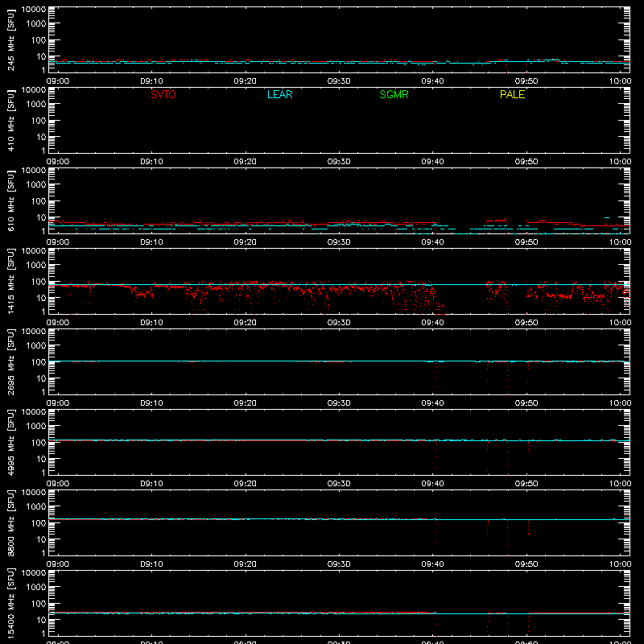The height and width of the screenshot is (644, 644).
Task: Click the green SGMR legend label
Action: click(394, 94)
